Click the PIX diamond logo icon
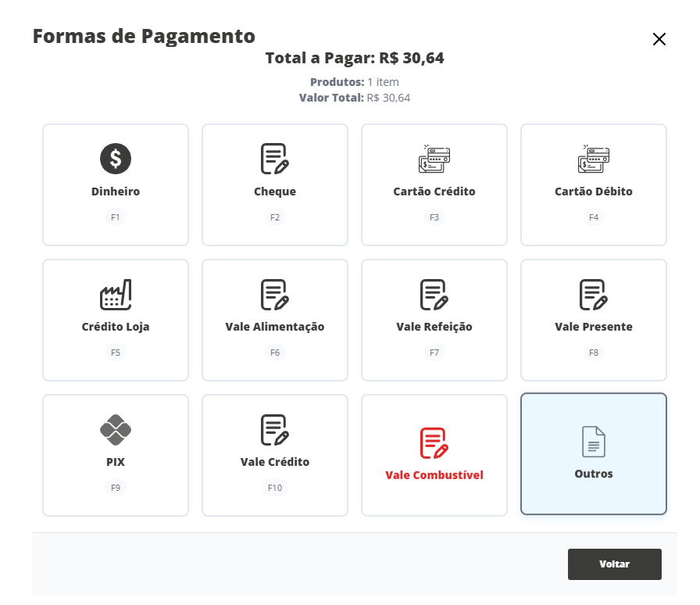700x605 pixels. 116,429
